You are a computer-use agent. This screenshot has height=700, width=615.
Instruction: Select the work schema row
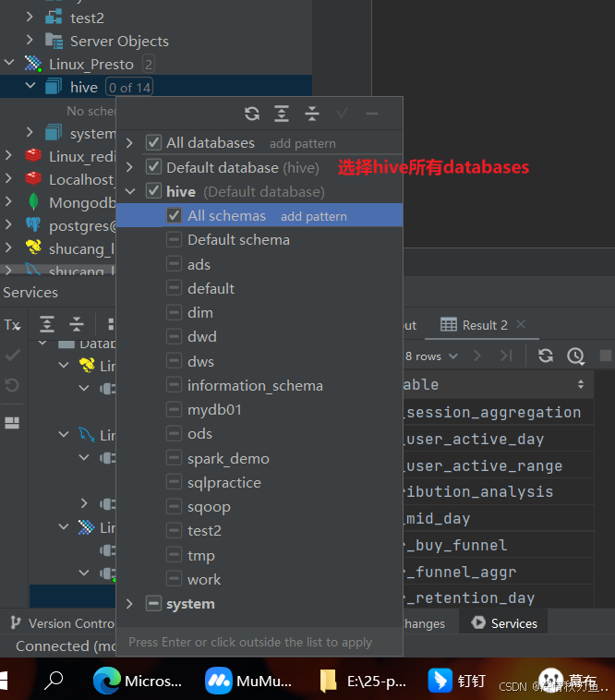[259, 579]
